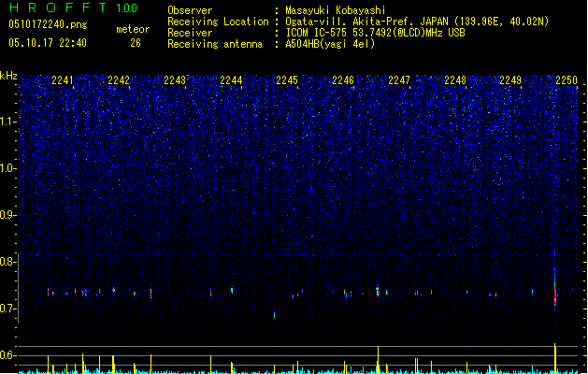Click the 2249 time marker

click(510, 80)
